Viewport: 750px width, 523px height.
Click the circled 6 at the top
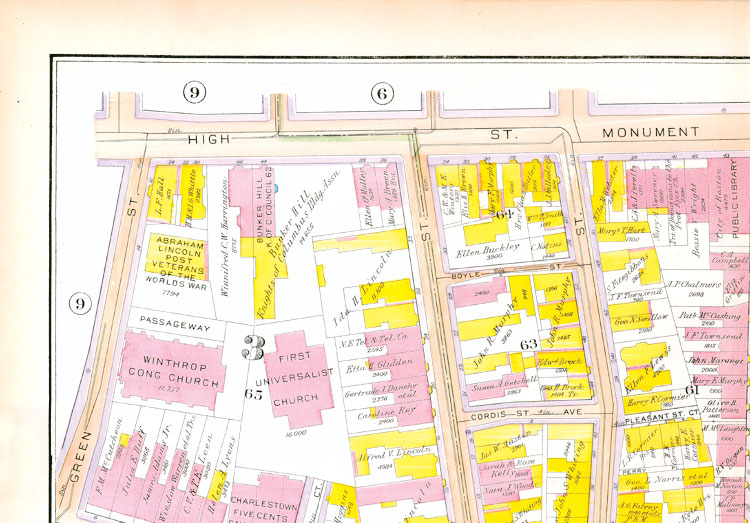click(x=380, y=93)
